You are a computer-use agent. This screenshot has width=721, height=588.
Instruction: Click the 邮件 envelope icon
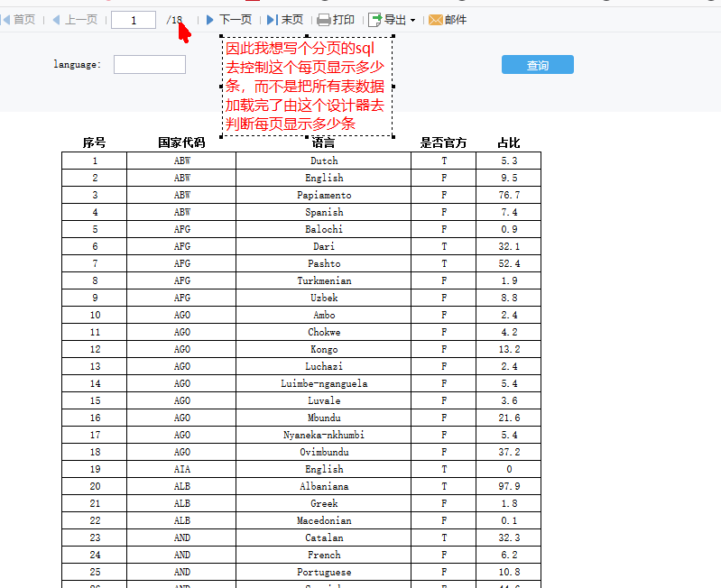(436, 20)
